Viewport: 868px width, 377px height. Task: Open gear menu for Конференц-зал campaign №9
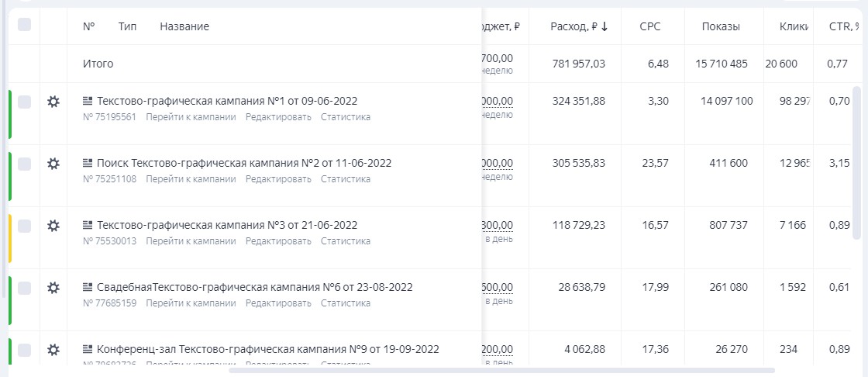53,350
